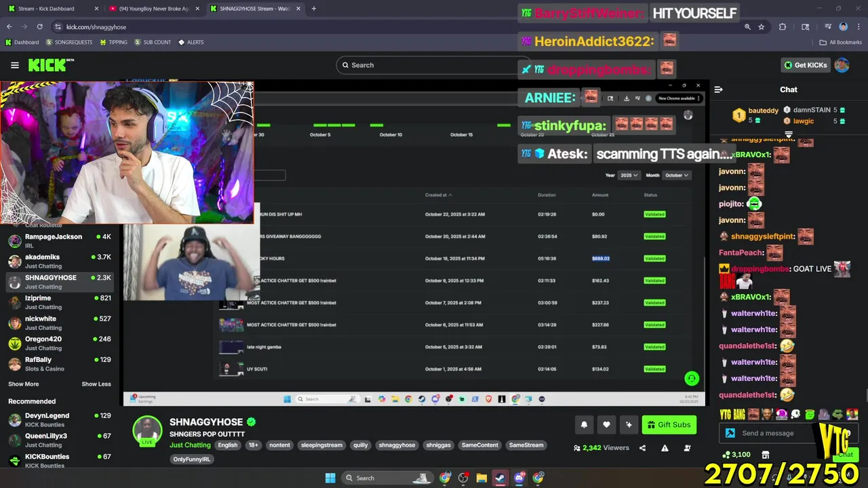Screen dimensions: 868x488
Task: Switch to Stream - Kick Dashboard tab
Action: [x=52, y=9]
